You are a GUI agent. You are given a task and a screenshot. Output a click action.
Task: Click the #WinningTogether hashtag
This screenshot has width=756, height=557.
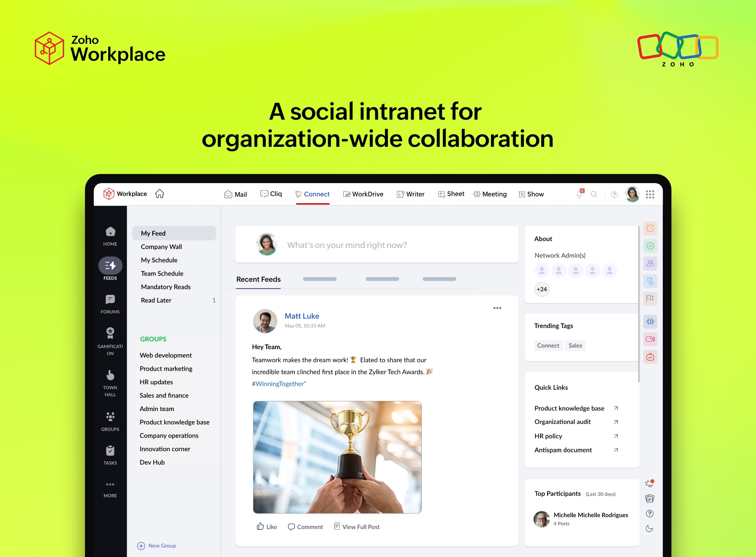(279, 384)
